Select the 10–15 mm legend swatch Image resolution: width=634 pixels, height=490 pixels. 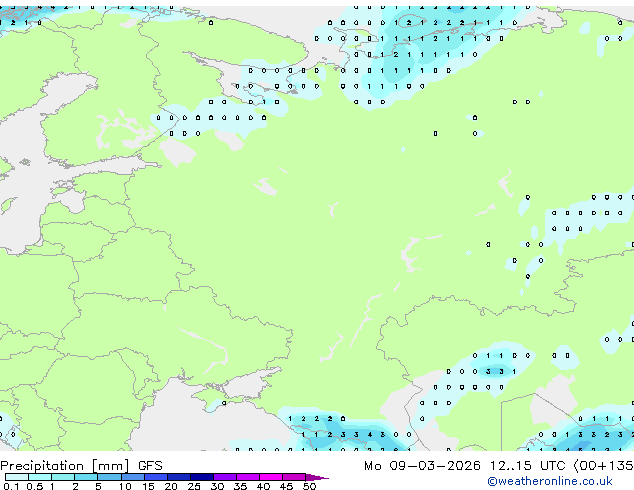(x=132, y=477)
